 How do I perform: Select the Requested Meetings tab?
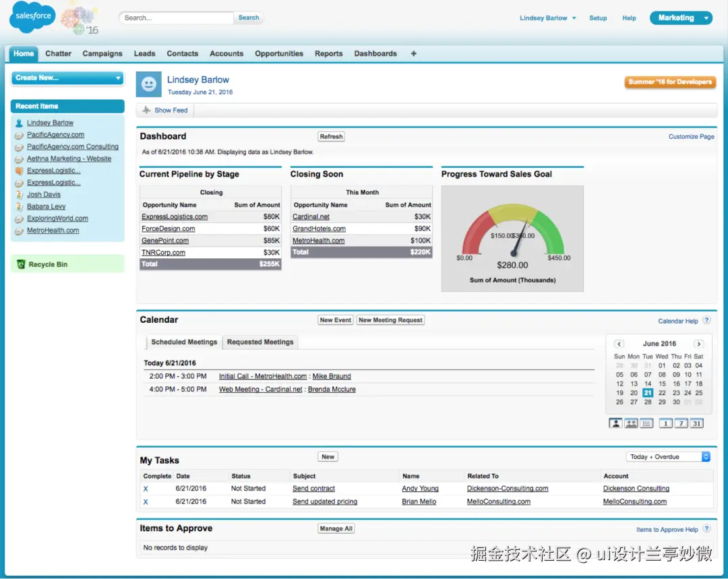260,342
